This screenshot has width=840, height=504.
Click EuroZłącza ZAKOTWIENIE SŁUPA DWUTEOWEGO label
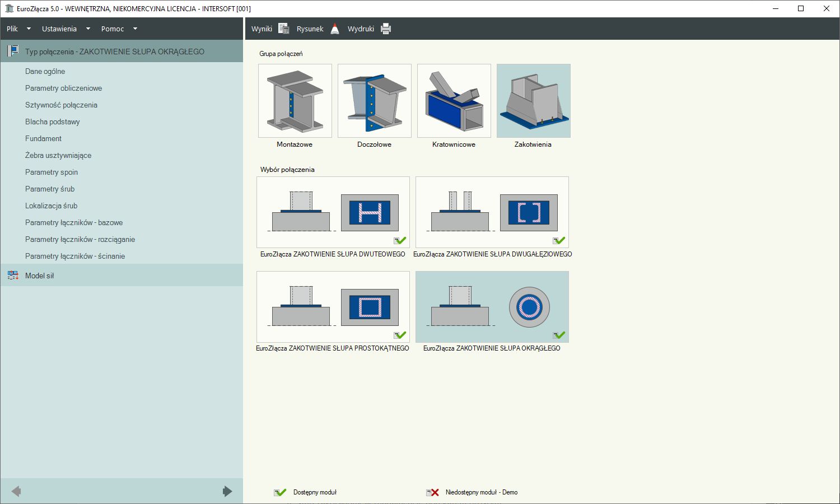pos(333,254)
